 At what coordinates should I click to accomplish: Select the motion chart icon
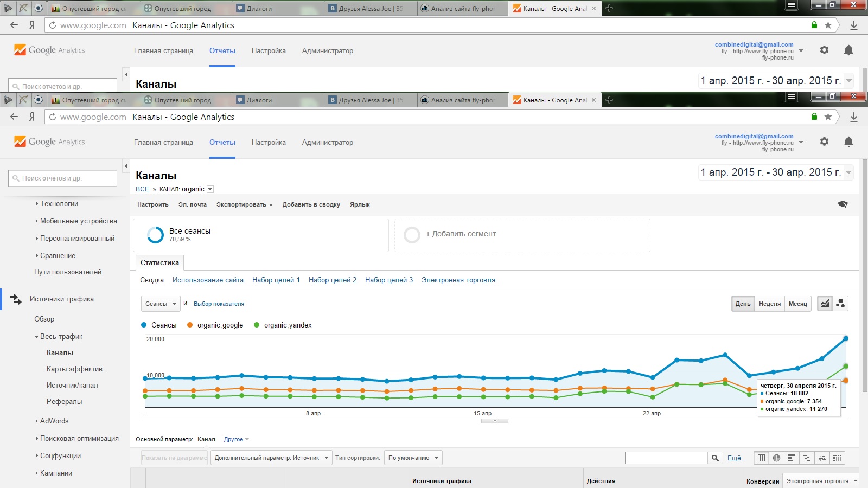pos(840,304)
